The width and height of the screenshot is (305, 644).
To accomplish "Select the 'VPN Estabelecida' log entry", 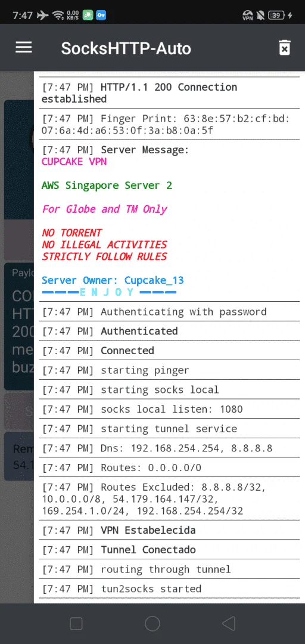I will (170, 530).
